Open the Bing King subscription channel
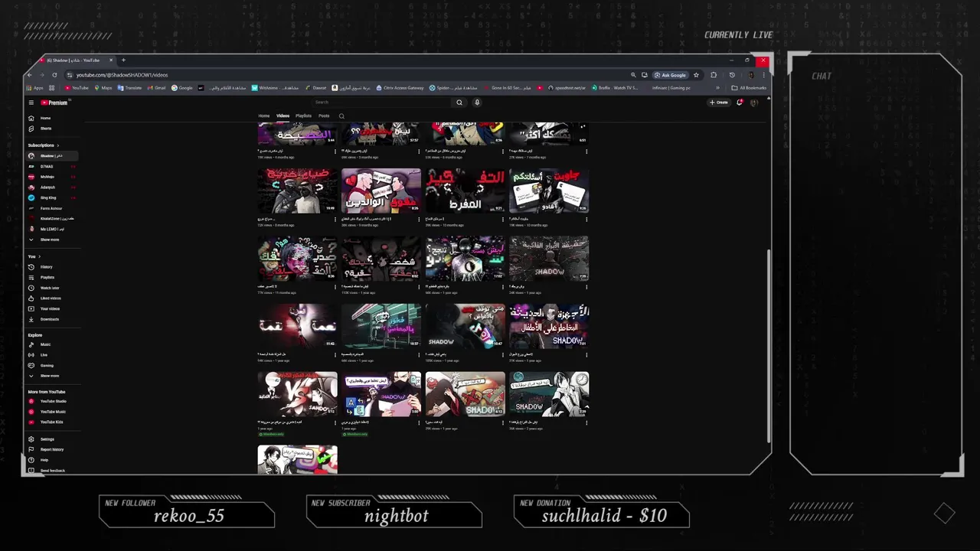Image resolution: width=980 pixels, height=551 pixels. click(x=52, y=198)
